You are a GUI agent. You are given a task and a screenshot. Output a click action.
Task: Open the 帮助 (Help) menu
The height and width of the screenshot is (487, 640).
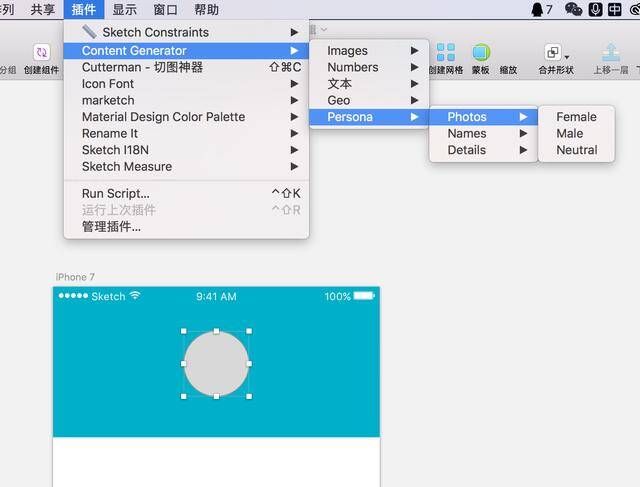(206, 9)
